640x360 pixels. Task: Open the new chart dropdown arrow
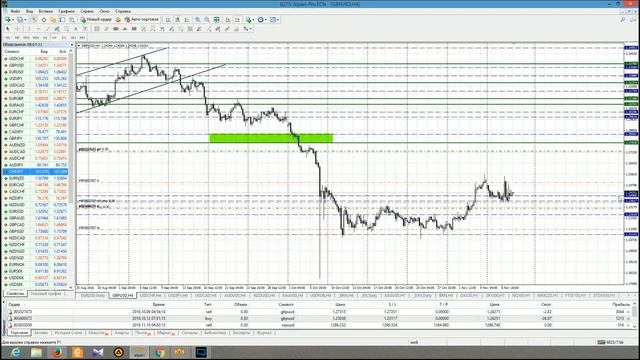13,20
